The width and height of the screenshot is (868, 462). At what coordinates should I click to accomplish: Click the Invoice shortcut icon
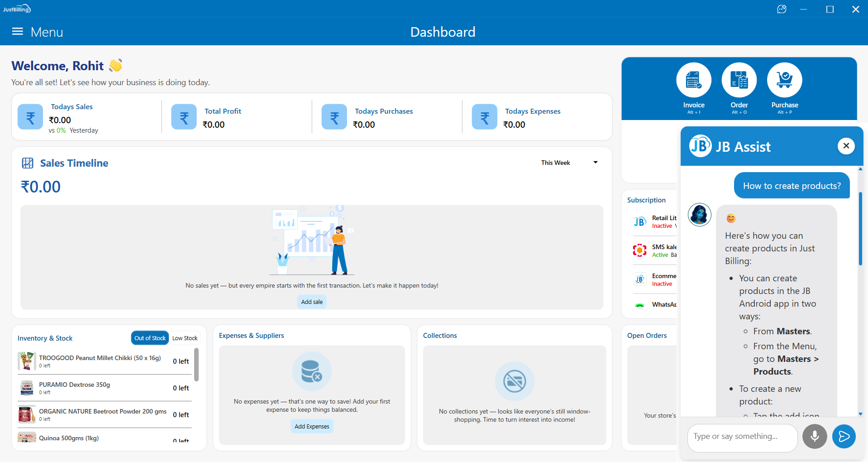tap(693, 80)
